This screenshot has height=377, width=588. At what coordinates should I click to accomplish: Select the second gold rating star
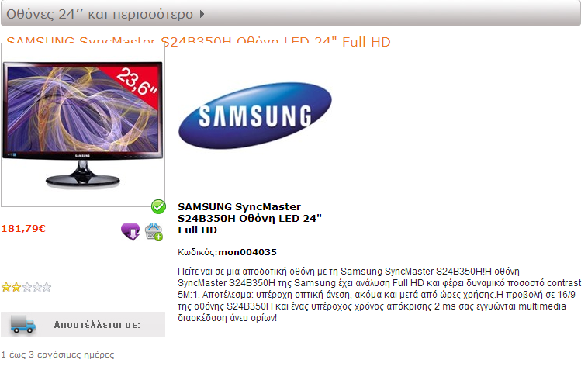point(16,288)
